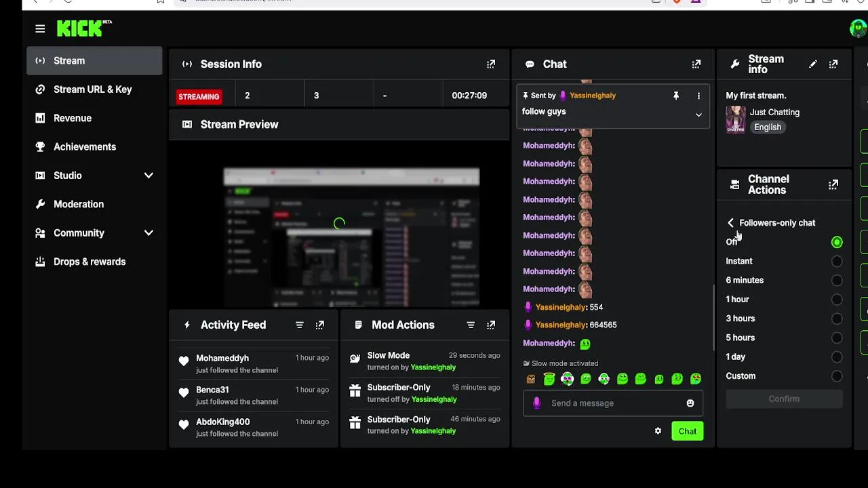Click AbdoKing400 follower entry
This screenshot has height=488, width=868.
(x=254, y=428)
